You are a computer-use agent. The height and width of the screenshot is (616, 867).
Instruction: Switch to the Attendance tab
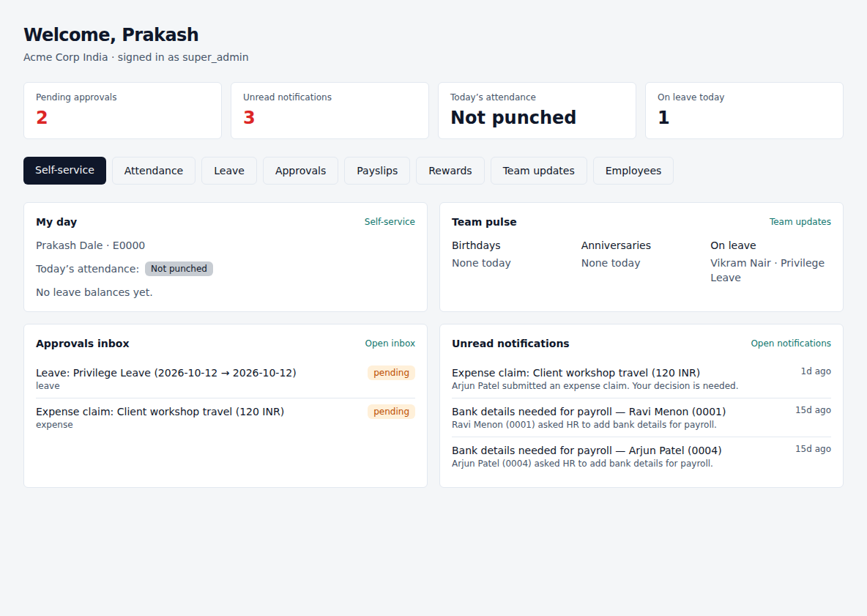[x=154, y=171]
